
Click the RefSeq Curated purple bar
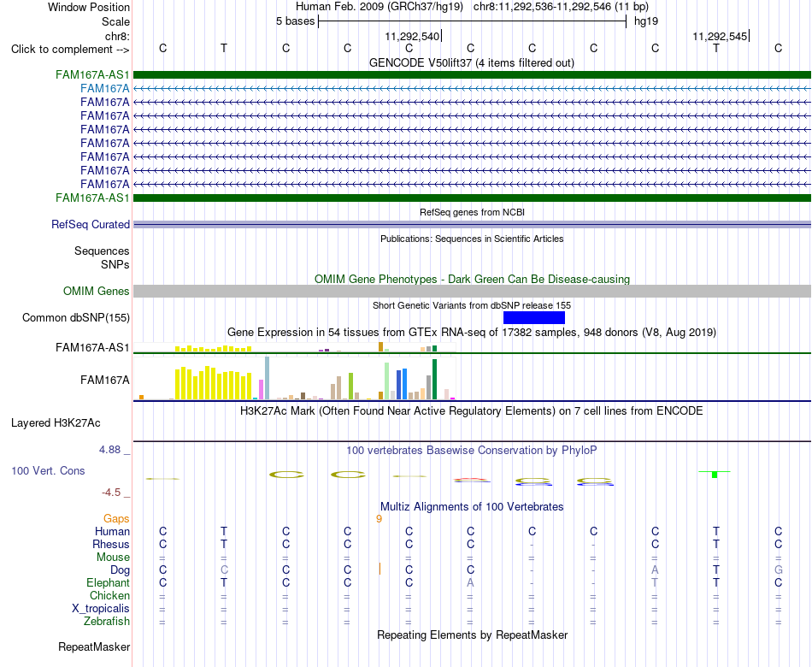pos(472,224)
